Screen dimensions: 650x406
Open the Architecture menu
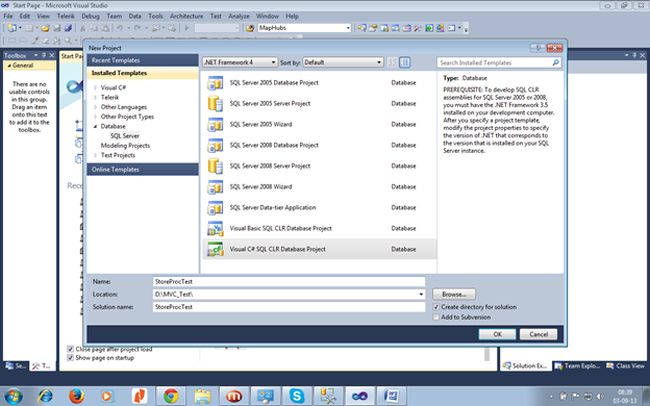click(x=186, y=16)
